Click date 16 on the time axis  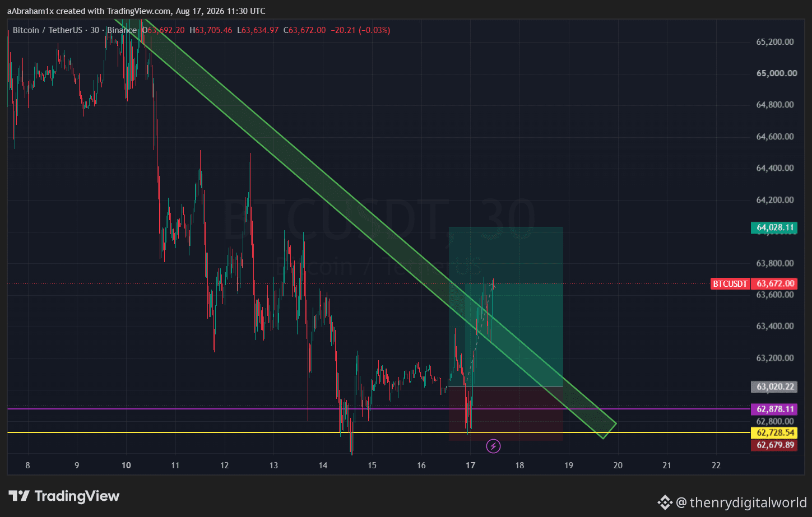tap(421, 465)
